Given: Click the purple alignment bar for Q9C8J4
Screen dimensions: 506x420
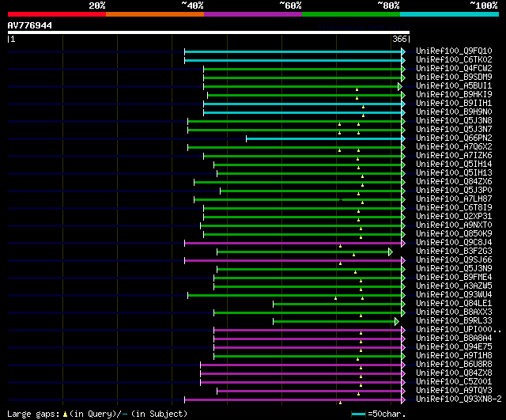Looking at the screenshot, I should (x=293, y=244).
